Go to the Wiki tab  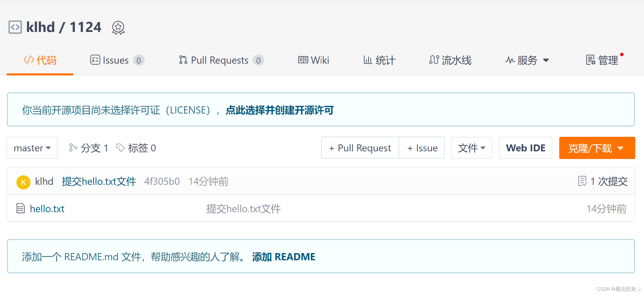point(313,60)
